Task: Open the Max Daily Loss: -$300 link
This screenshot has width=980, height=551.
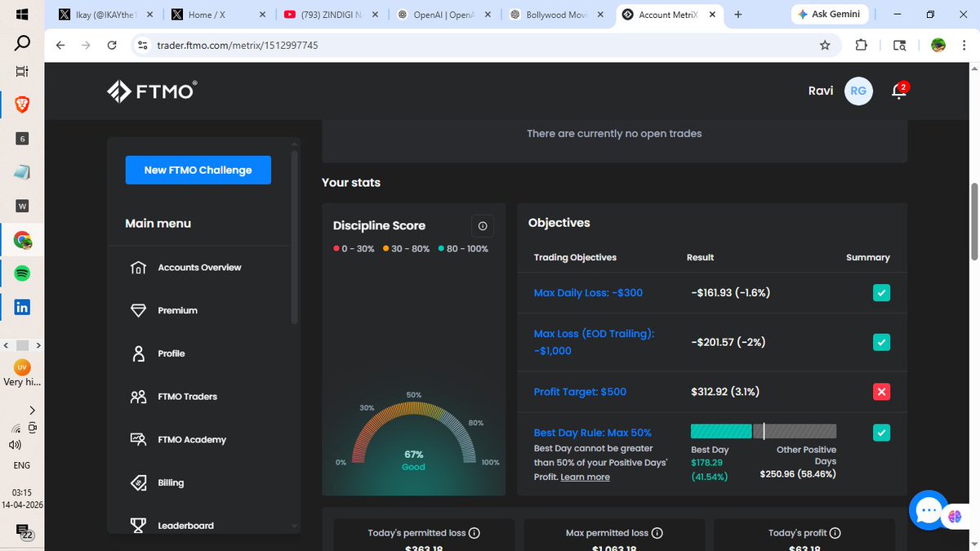Action: (x=588, y=292)
